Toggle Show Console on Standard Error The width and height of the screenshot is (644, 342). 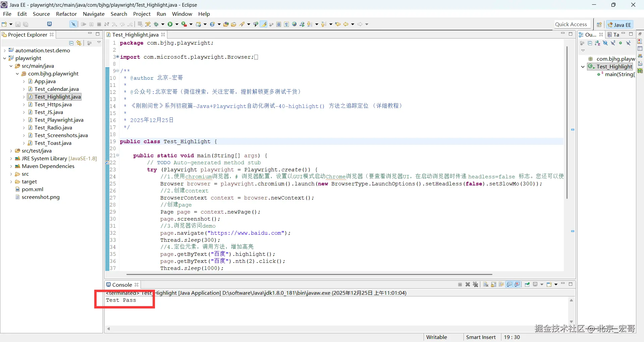(x=517, y=285)
